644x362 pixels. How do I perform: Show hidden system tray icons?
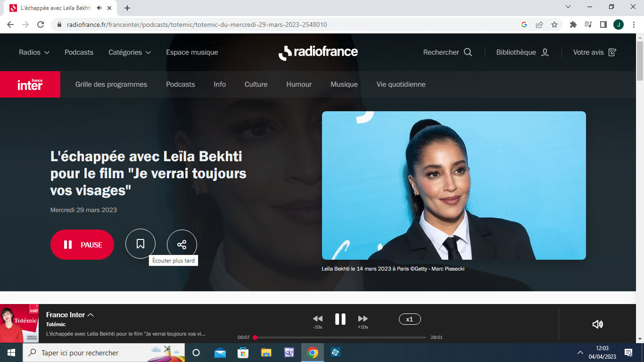[580, 353]
